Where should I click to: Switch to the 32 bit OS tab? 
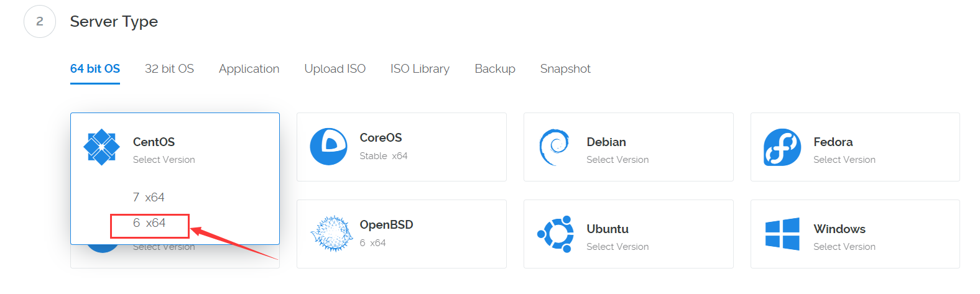click(169, 68)
